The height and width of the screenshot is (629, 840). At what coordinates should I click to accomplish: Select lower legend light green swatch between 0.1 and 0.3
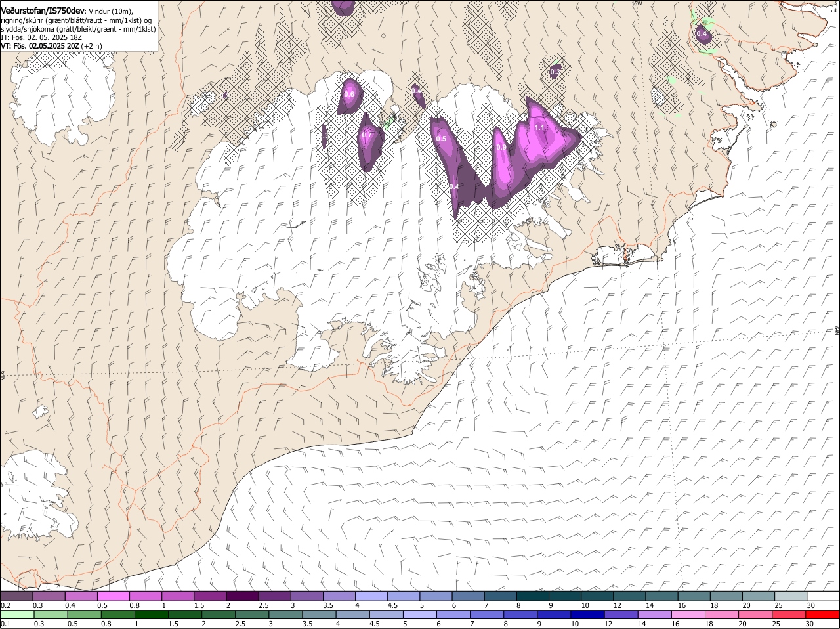(16, 615)
